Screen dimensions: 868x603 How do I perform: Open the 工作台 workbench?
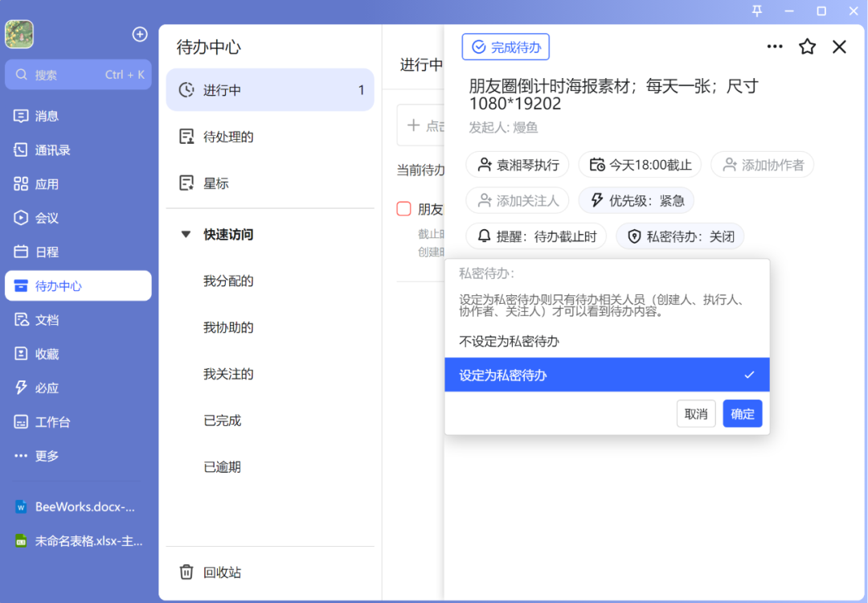point(48,421)
